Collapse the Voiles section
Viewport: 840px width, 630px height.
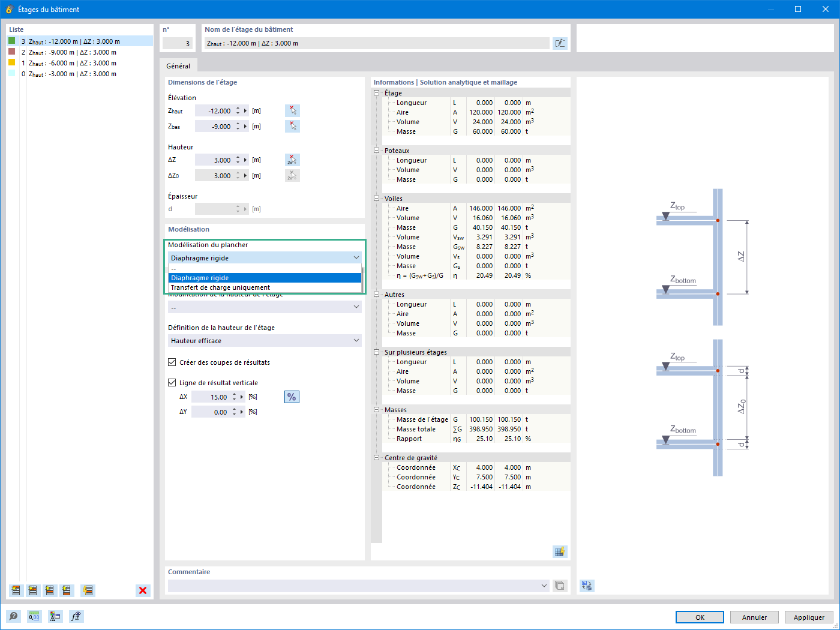[x=377, y=199]
